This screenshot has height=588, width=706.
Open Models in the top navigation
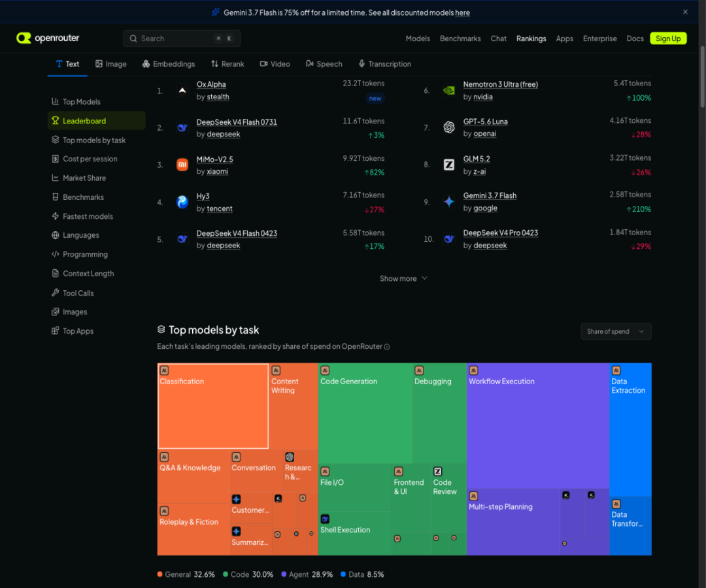(x=418, y=39)
